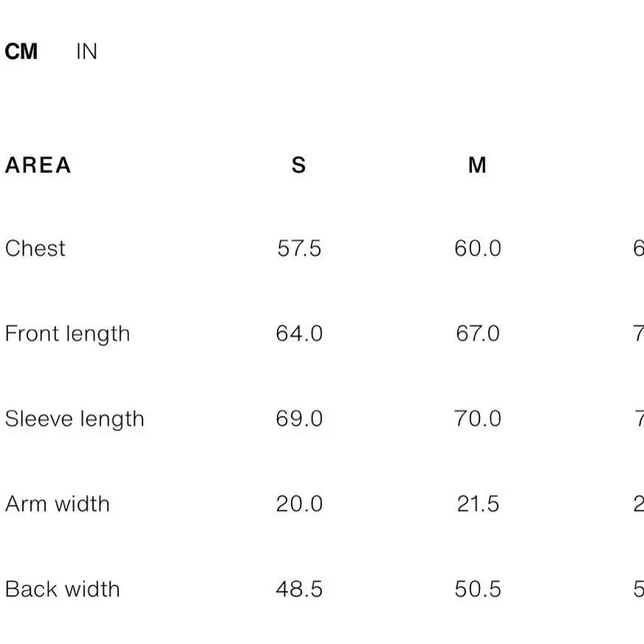Click the Chest row label
This screenshot has width=644, height=644.
click(35, 248)
